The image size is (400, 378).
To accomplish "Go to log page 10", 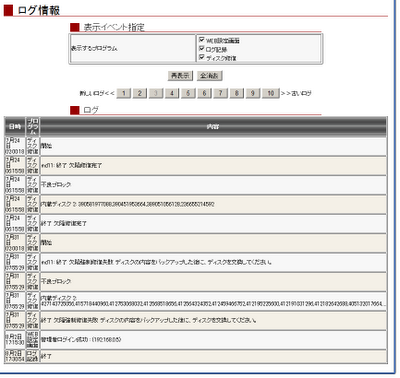I will pyautogui.click(x=271, y=93).
